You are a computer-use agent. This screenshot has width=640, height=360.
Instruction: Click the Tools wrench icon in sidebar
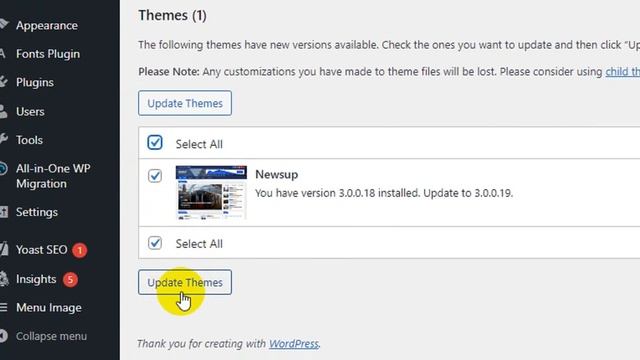4,140
